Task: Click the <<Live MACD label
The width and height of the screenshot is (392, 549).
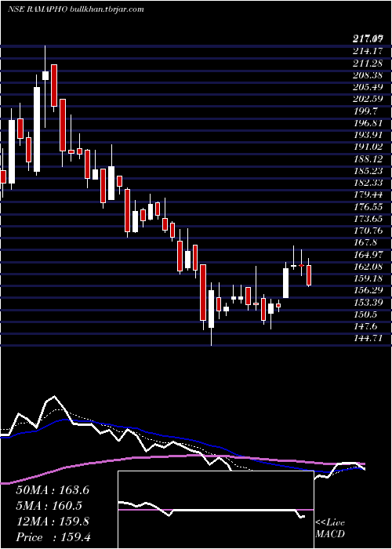Action: tap(330, 529)
